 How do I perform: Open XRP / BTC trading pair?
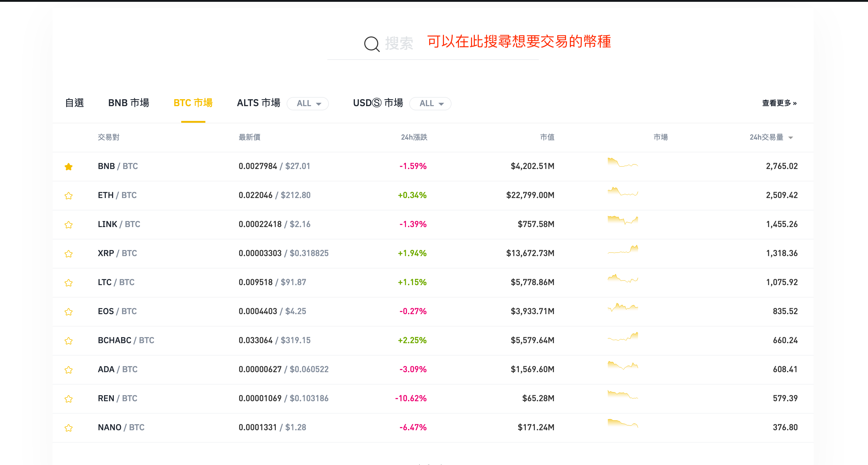[x=117, y=253]
